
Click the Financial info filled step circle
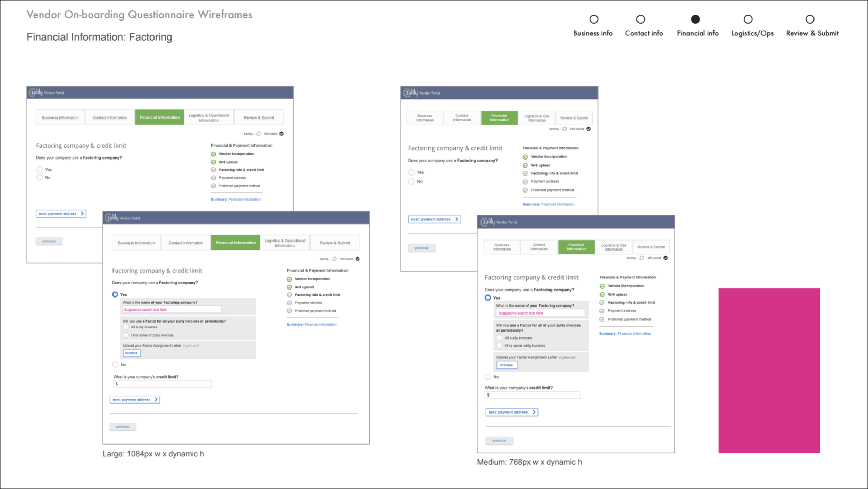coord(695,19)
